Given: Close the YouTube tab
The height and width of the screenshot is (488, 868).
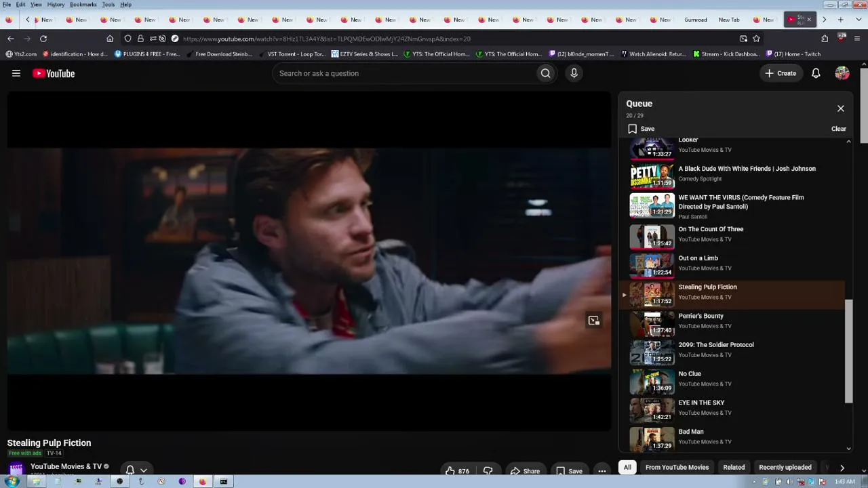Looking at the screenshot, I should tap(808, 20).
